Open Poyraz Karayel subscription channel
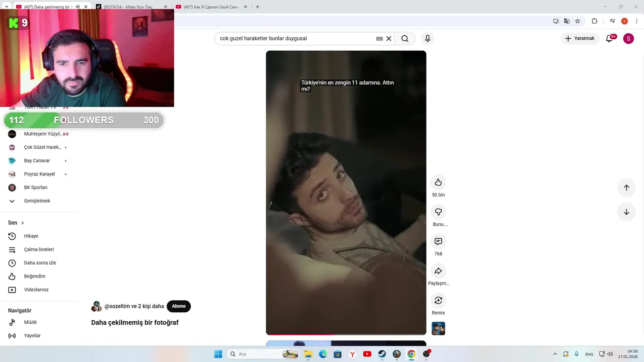The width and height of the screenshot is (644, 362). [38, 174]
